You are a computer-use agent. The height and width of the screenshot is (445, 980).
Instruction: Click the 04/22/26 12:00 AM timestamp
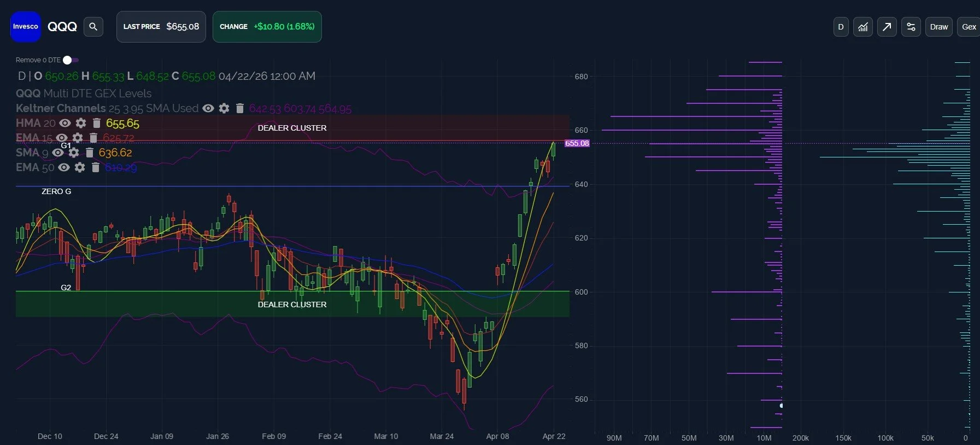[x=267, y=76]
